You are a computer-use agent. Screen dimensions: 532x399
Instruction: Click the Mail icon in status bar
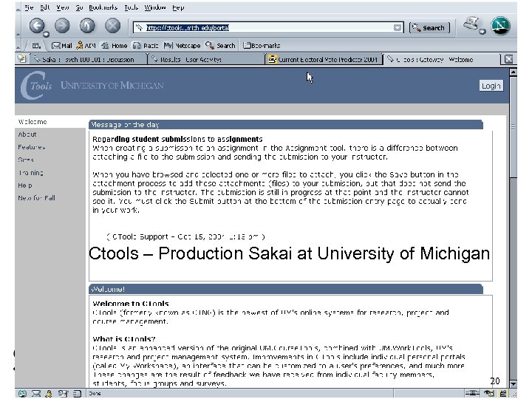click(x=36, y=394)
